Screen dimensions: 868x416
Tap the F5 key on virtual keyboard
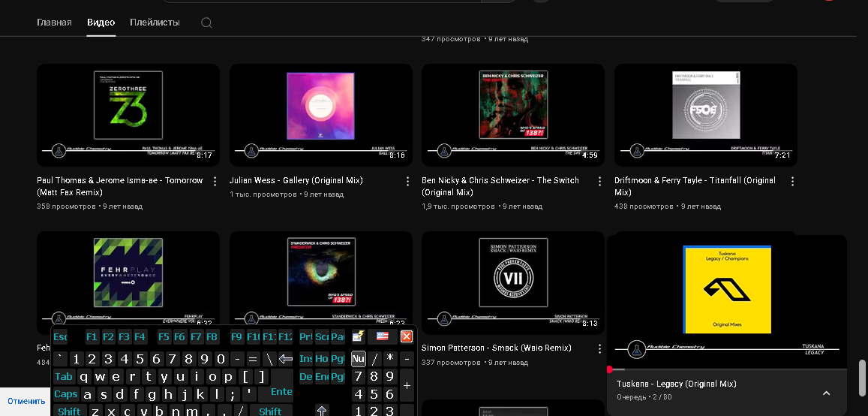[164, 336]
